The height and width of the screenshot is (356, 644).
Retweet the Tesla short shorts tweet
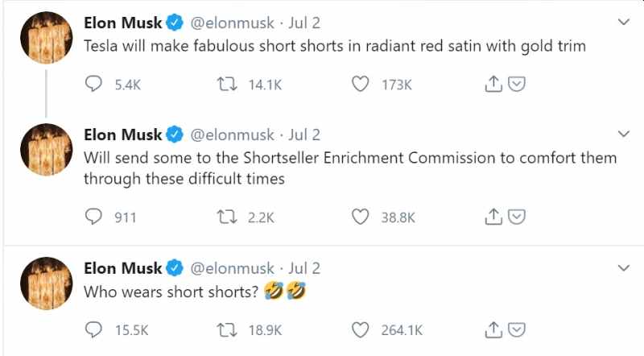(x=228, y=84)
